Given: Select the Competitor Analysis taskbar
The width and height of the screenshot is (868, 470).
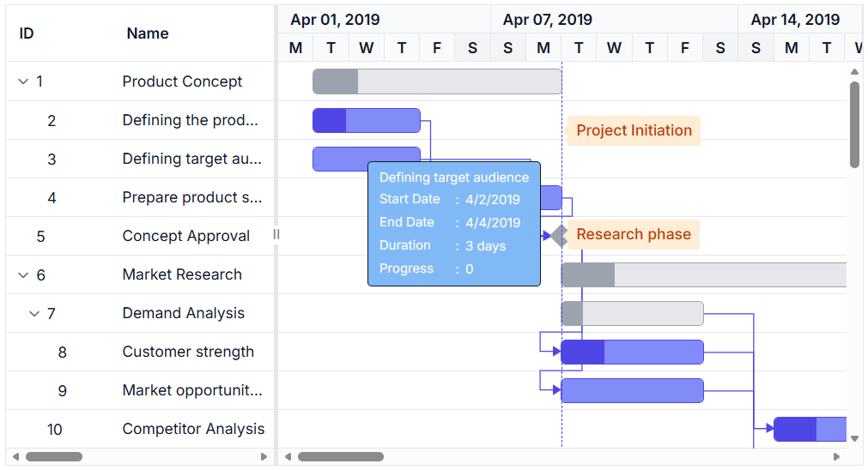Looking at the screenshot, I should pyautogui.click(x=810, y=430).
